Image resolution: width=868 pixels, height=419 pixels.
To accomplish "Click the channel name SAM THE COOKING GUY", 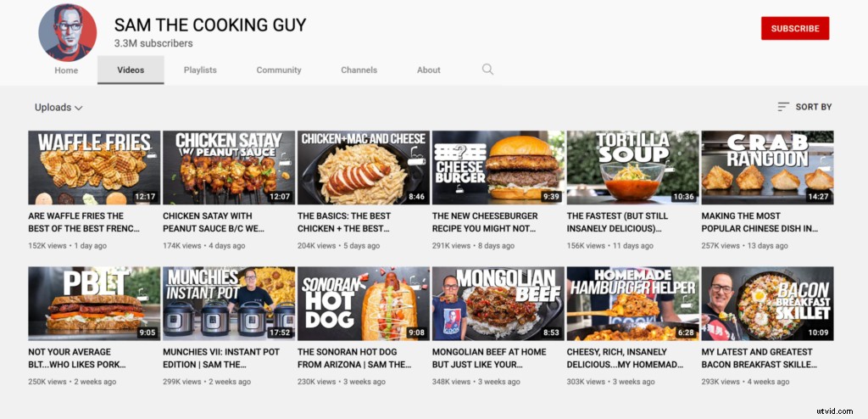I will 210,25.
